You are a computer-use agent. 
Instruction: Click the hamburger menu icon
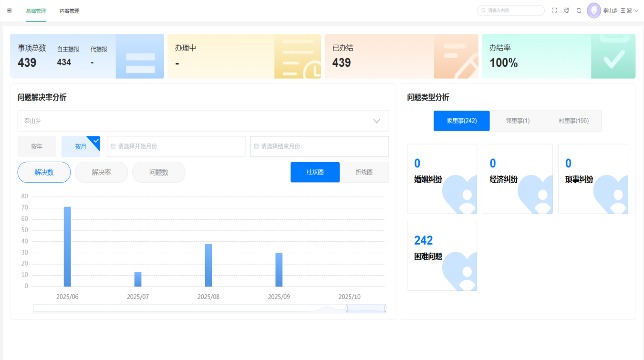[10, 10]
